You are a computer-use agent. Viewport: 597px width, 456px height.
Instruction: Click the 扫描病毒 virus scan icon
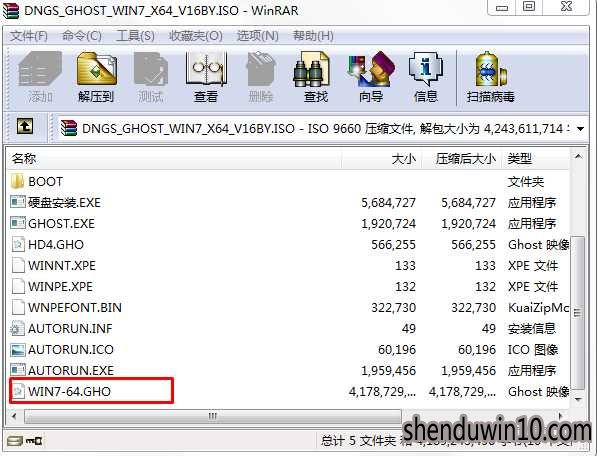pos(490,77)
